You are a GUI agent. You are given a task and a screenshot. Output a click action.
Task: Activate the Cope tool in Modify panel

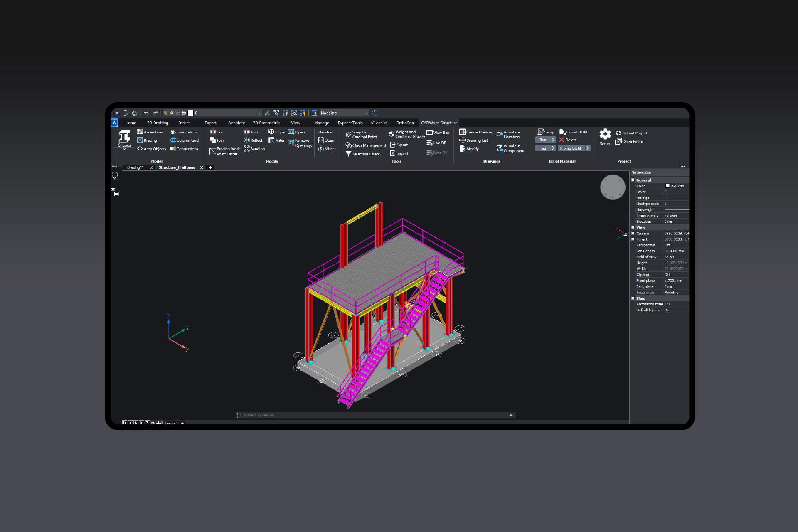[x=276, y=132]
